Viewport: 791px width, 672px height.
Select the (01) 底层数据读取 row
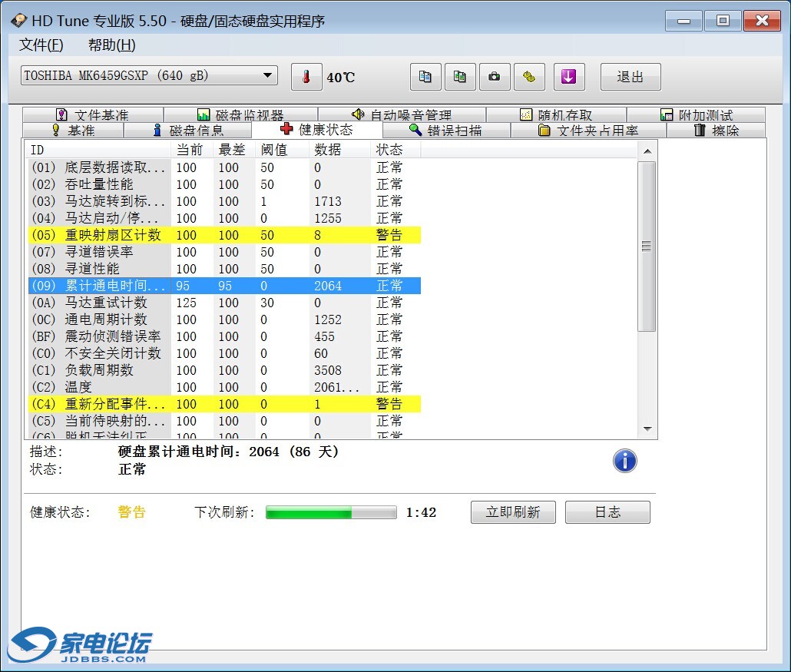pyautogui.click(x=224, y=167)
